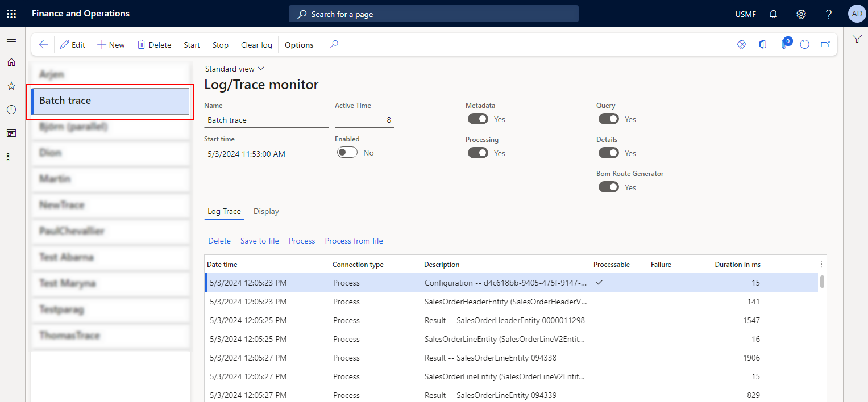This screenshot has width=868, height=402.
Task: Open the AD user account avatar
Action: (857, 14)
